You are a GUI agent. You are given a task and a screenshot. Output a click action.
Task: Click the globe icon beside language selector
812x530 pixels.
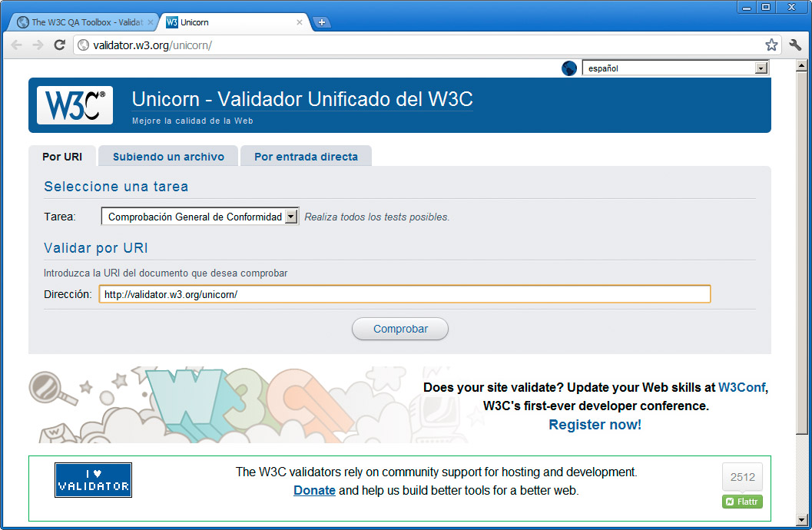[569, 68]
